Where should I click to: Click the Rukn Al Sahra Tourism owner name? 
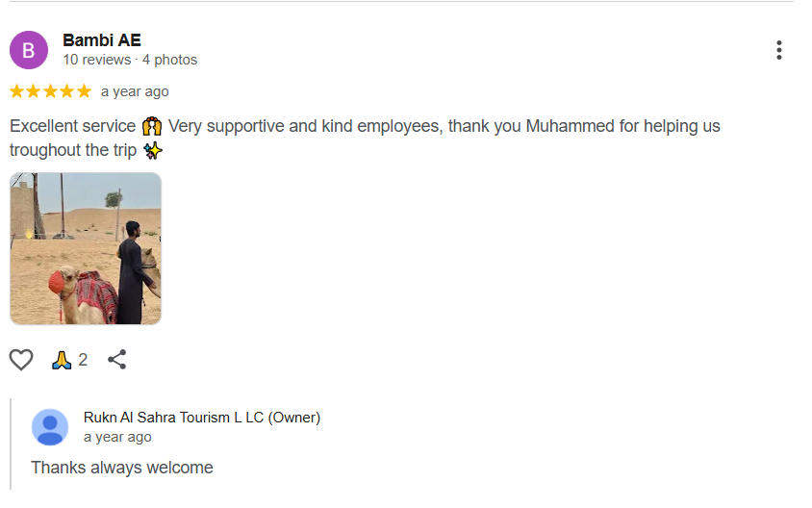pyautogui.click(x=202, y=418)
